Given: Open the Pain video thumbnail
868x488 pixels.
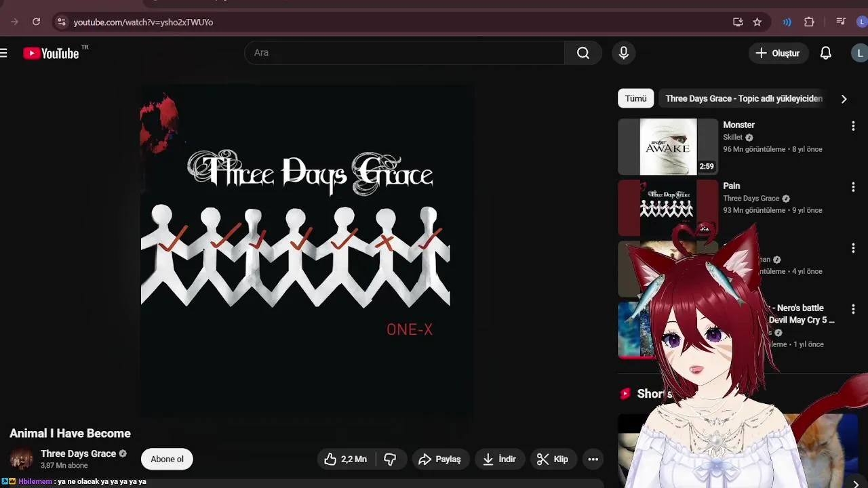Looking at the screenshot, I should click(668, 207).
